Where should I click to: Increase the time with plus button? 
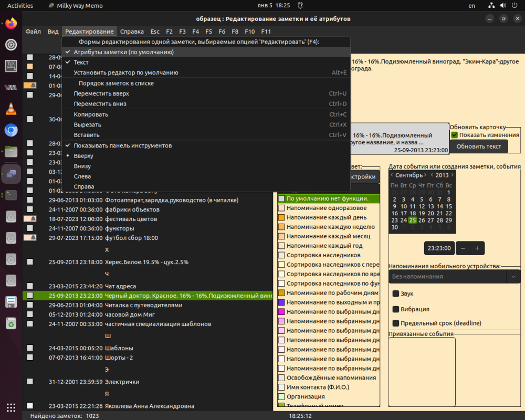477,248
